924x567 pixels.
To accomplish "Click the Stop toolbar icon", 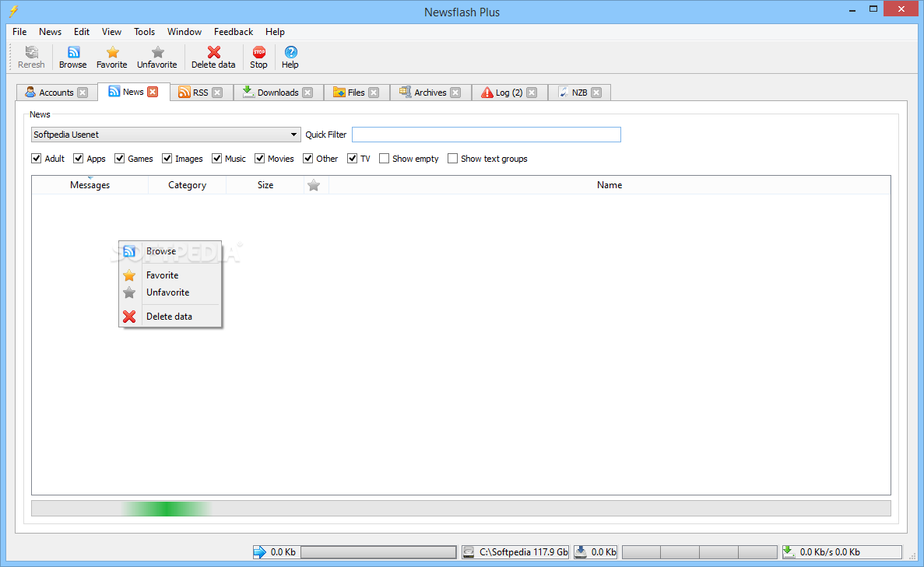I will [x=258, y=52].
